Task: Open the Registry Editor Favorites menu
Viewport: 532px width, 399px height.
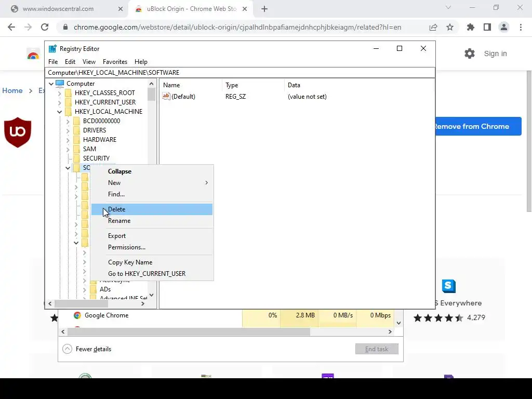Action: 115,62
